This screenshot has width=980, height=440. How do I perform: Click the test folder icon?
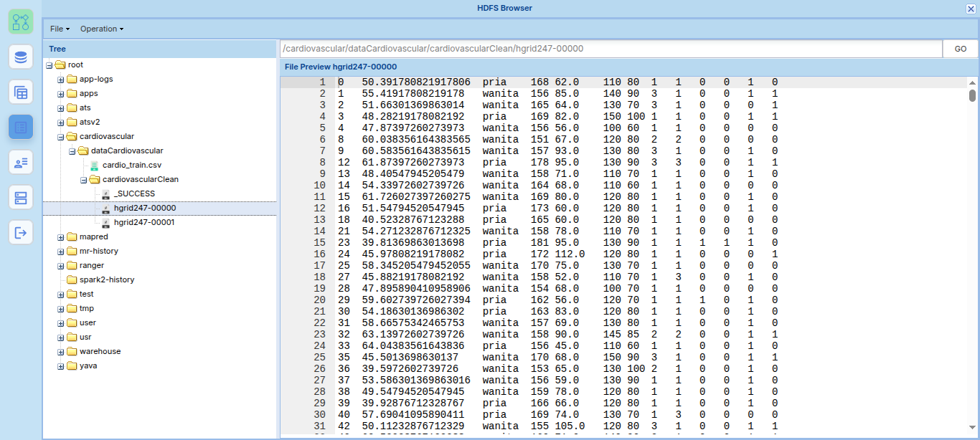tap(72, 294)
